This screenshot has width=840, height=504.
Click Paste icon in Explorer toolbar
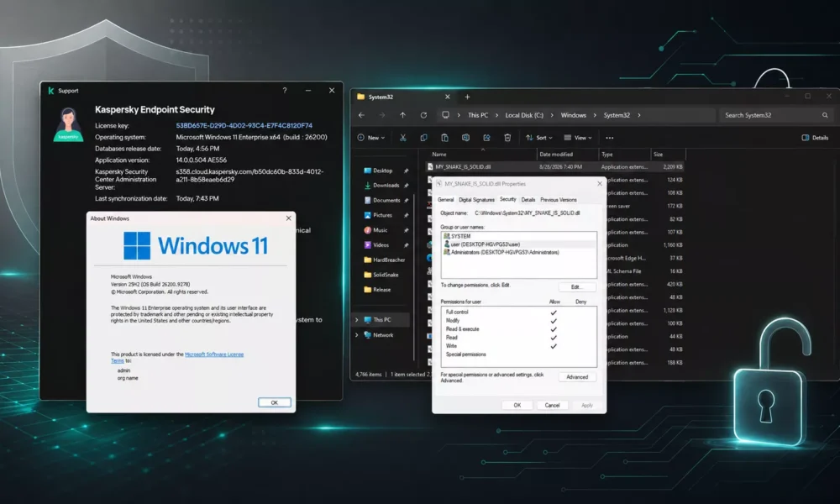[x=444, y=138]
